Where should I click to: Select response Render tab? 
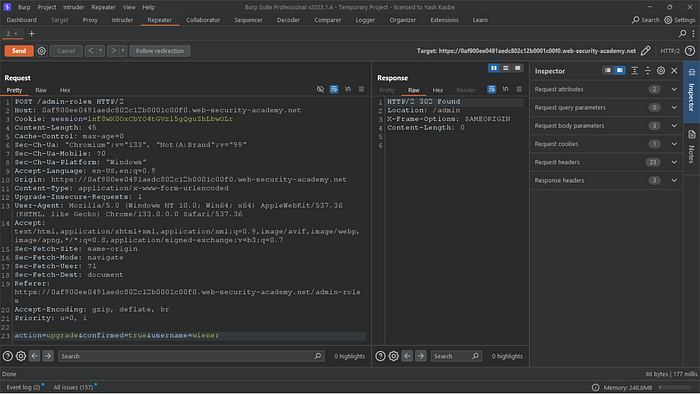tap(466, 90)
